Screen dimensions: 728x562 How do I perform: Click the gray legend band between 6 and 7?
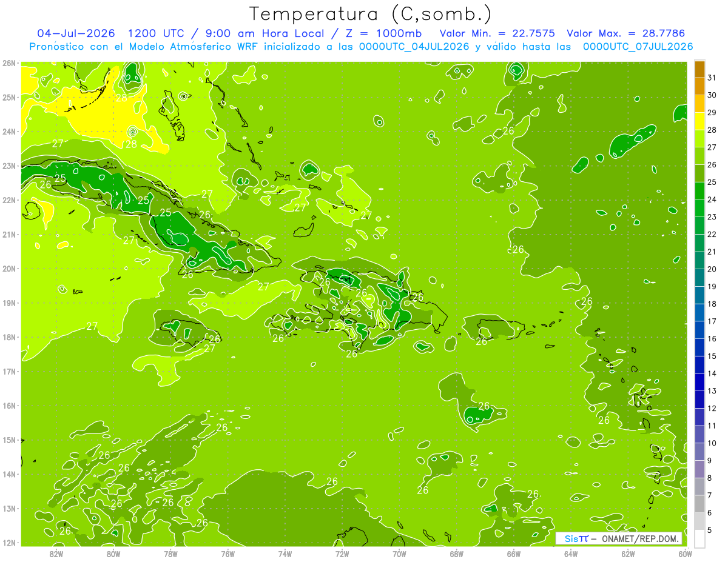(x=699, y=503)
